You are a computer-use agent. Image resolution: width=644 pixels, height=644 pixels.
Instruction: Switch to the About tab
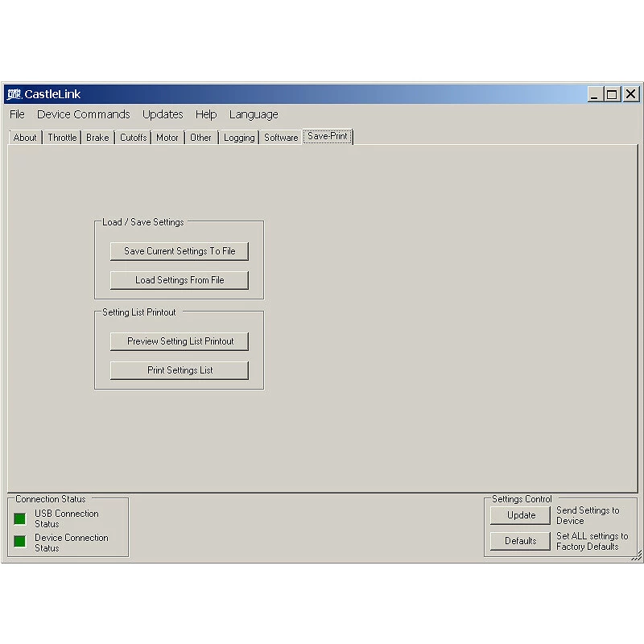coord(25,138)
